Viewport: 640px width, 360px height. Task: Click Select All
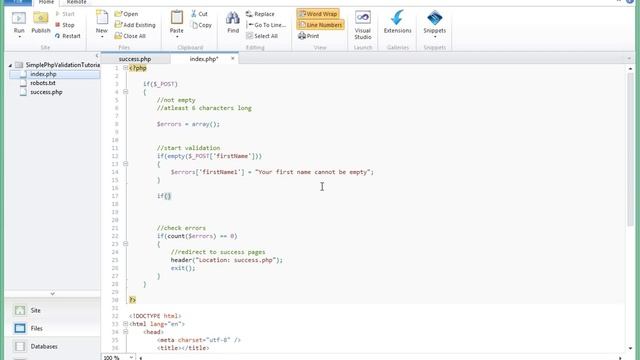click(262, 36)
